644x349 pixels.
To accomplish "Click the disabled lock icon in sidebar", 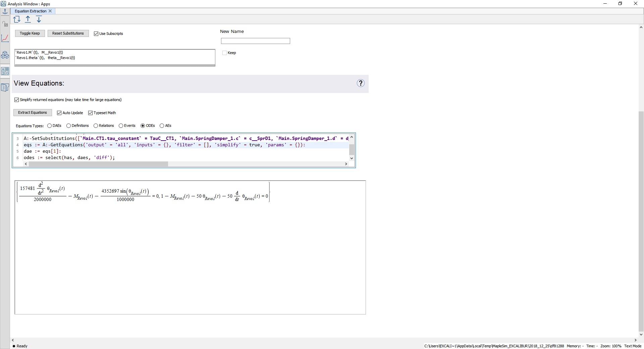I will pyautogui.click(x=5, y=24).
